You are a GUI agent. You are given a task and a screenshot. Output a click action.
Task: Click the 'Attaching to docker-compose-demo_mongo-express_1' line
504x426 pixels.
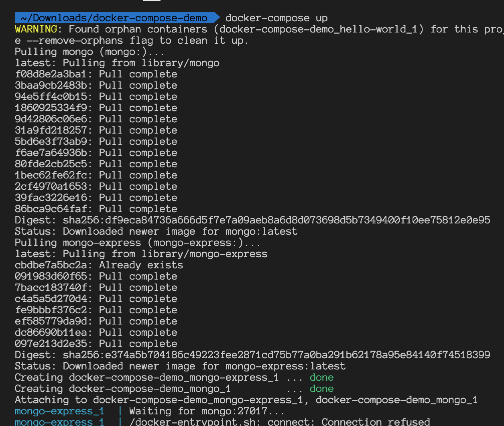tap(246, 400)
